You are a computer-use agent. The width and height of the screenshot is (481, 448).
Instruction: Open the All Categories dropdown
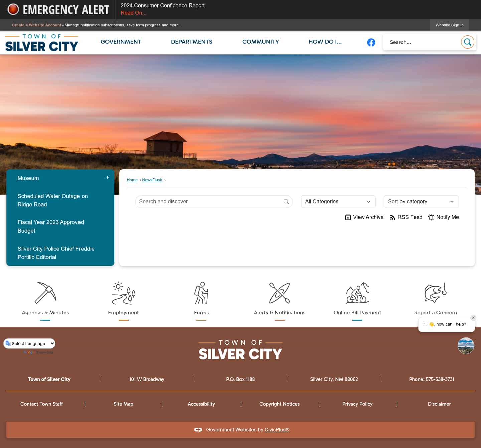(x=338, y=202)
